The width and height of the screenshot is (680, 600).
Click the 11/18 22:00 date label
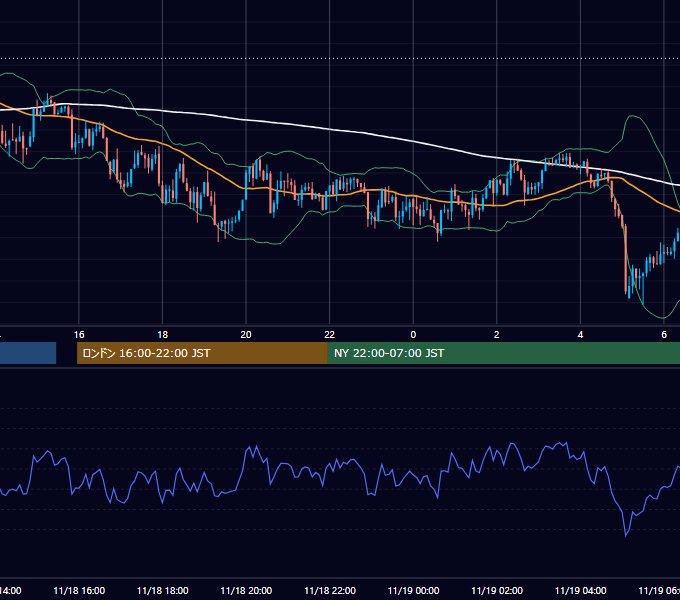(330, 591)
